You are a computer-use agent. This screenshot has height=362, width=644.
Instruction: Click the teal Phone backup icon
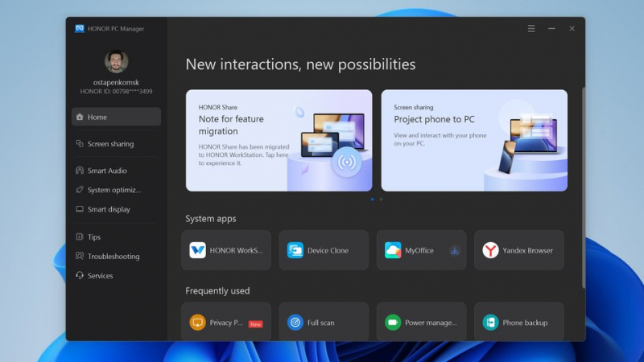[x=490, y=323]
